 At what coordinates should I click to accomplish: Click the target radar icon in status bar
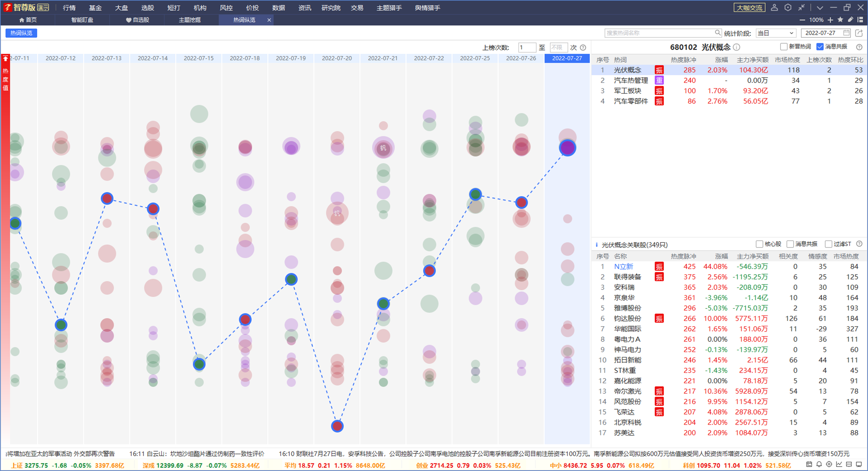click(829, 464)
